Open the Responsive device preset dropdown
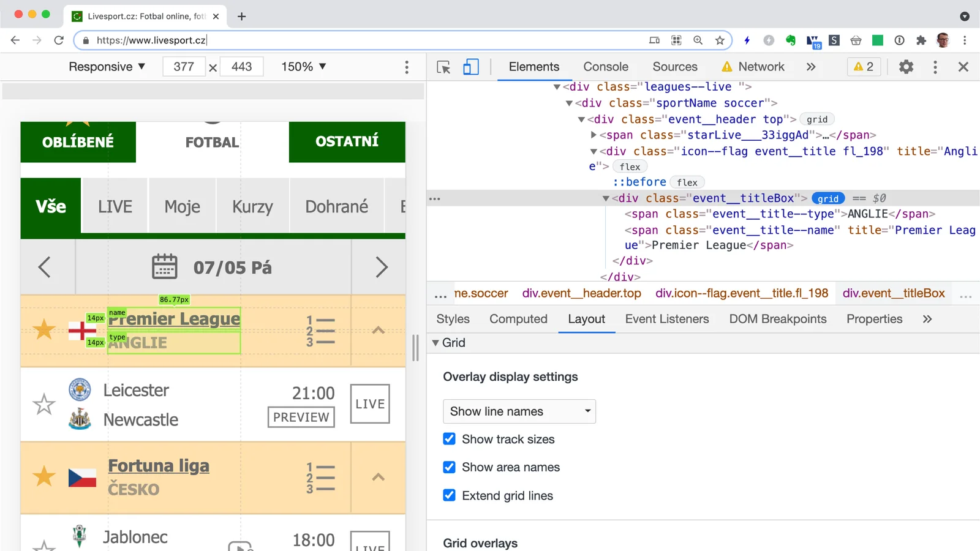The image size is (980, 551). click(x=107, y=67)
